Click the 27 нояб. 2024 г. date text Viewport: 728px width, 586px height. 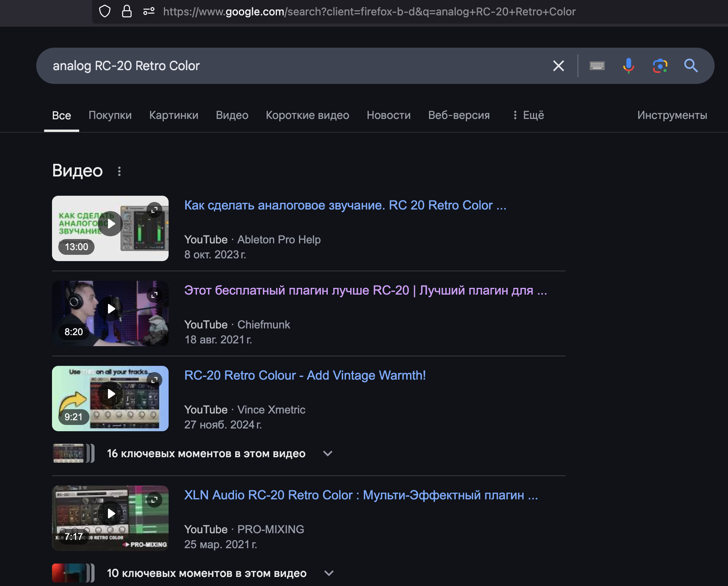coord(223,425)
